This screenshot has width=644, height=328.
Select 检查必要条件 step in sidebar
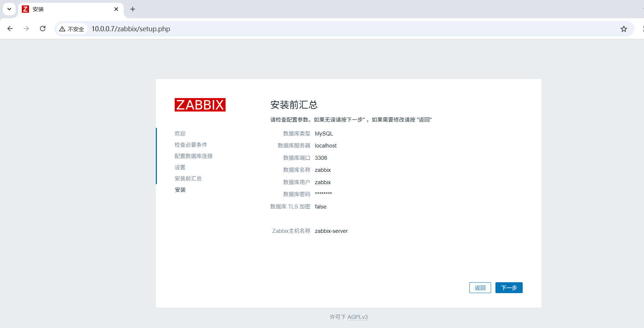(191, 145)
